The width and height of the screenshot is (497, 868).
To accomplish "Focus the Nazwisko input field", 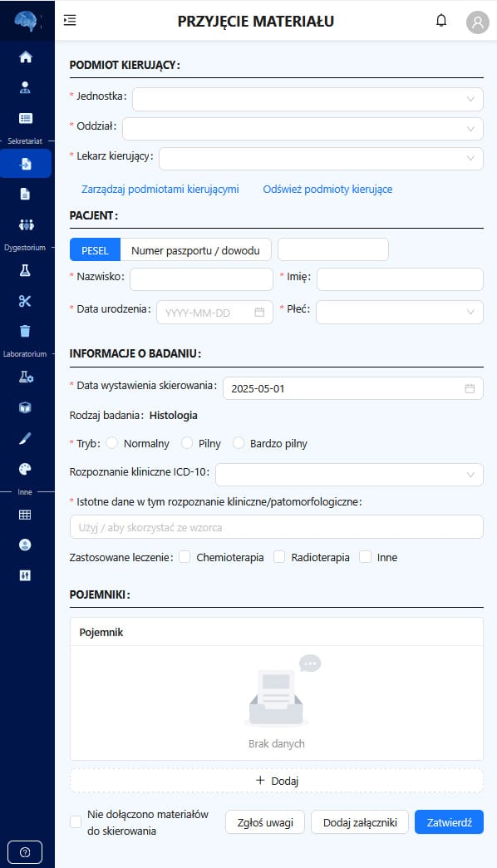I will tap(201, 279).
